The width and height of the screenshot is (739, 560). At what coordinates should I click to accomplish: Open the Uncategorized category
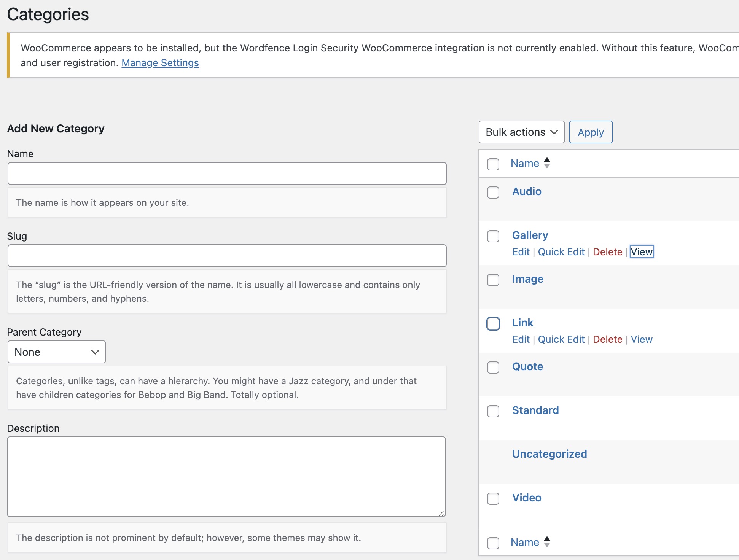click(549, 454)
